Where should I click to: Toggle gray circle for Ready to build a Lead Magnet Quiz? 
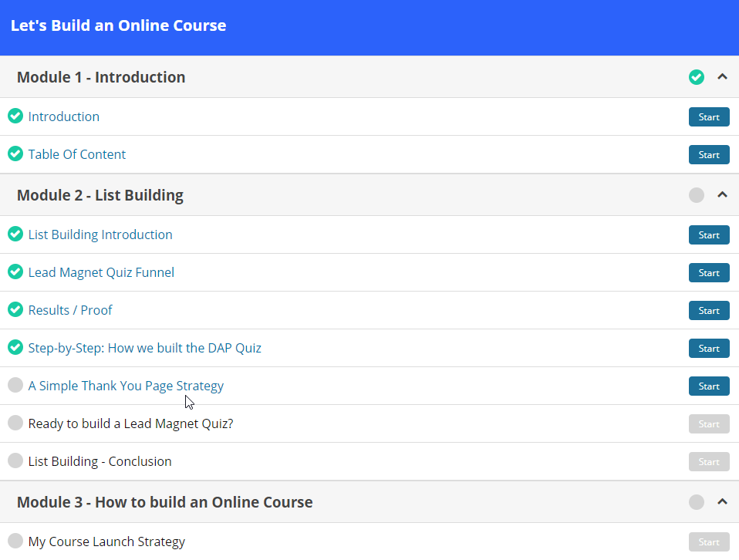[x=15, y=423]
